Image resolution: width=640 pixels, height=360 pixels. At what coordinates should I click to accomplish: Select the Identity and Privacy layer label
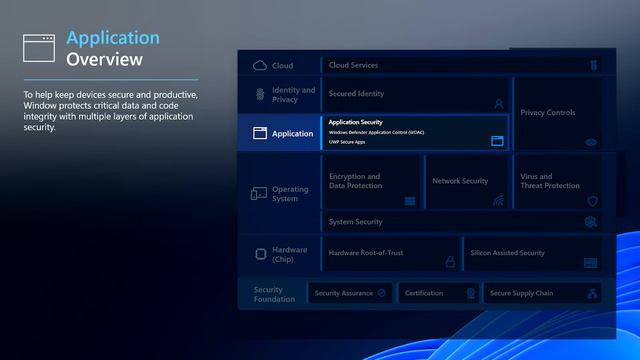[293, 95]
